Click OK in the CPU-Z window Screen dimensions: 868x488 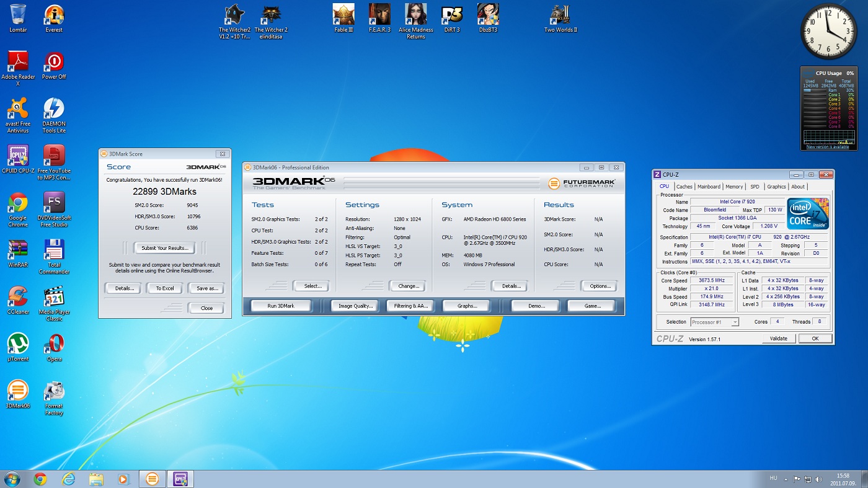(x=815, y=339)
